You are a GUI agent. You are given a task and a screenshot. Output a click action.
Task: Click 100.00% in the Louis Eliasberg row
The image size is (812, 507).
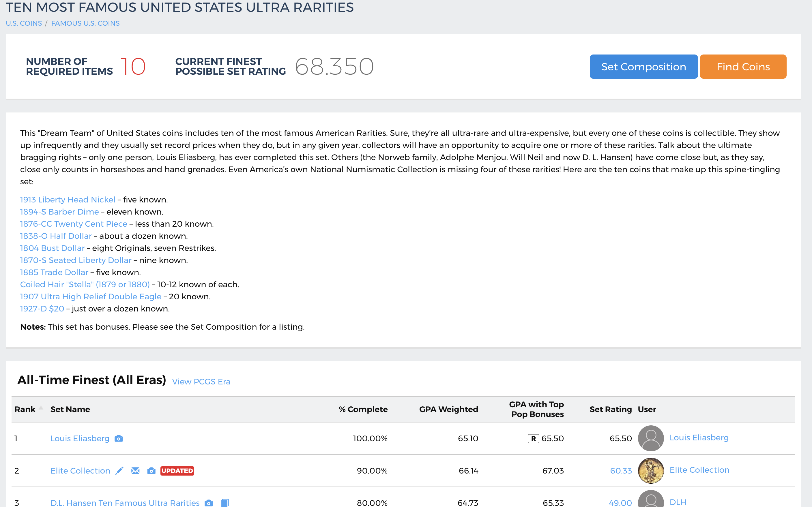pos(370,438)
